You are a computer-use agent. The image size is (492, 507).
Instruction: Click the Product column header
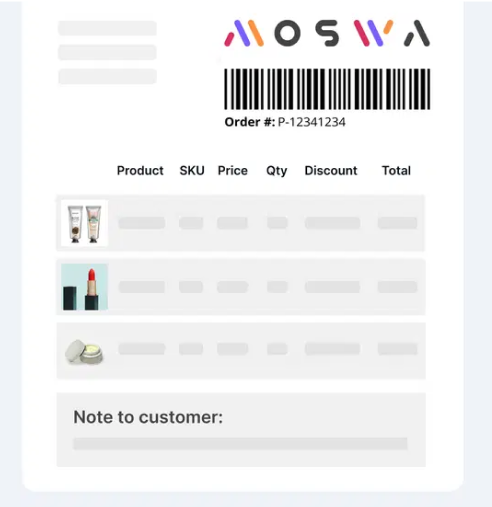(140, 171)
